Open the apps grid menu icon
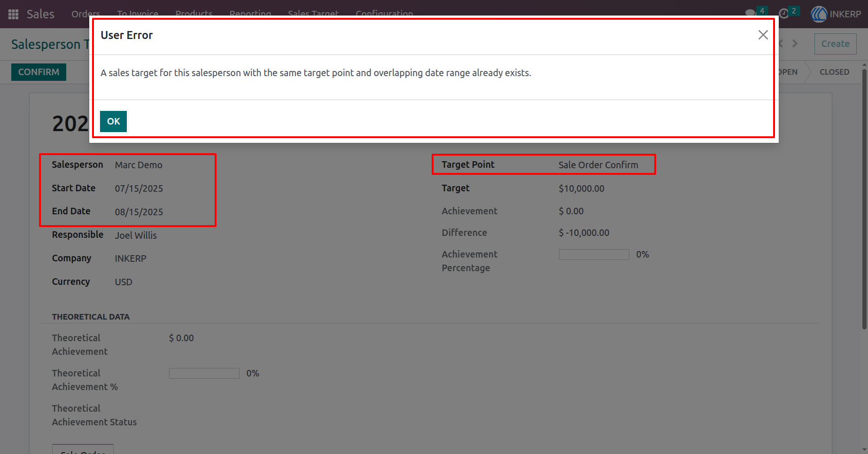Image resolution: width=868 pixels, height=454 pixels. (14, 14)
